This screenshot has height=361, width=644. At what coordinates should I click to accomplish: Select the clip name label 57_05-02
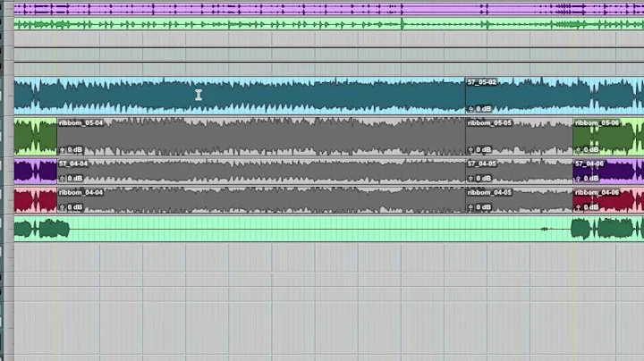[x=482, y=82]
